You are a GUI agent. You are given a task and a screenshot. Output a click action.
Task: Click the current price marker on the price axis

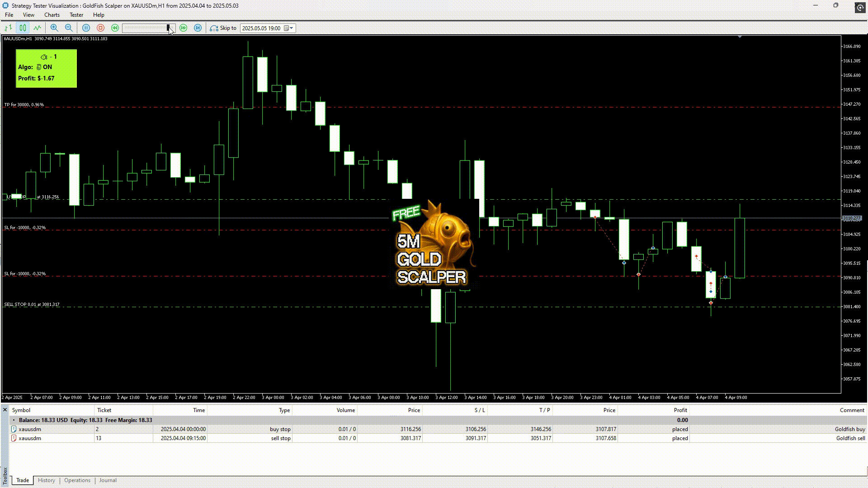852,218
